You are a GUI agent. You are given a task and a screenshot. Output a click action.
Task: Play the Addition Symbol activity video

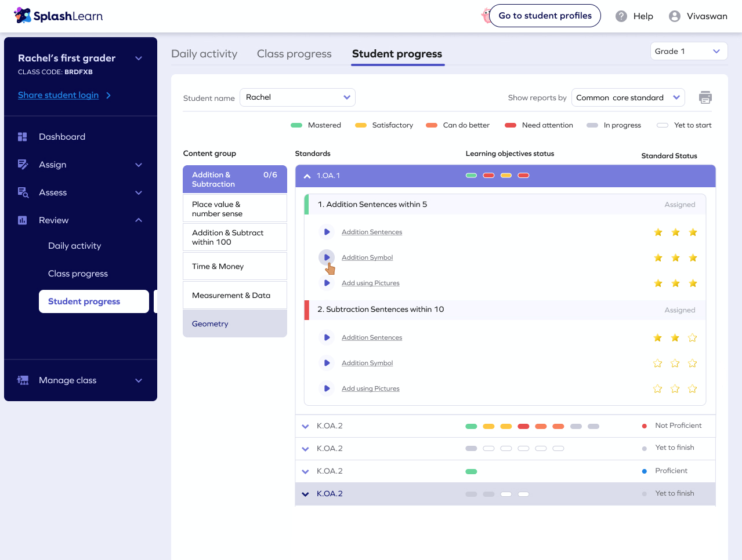coord(327,257)
